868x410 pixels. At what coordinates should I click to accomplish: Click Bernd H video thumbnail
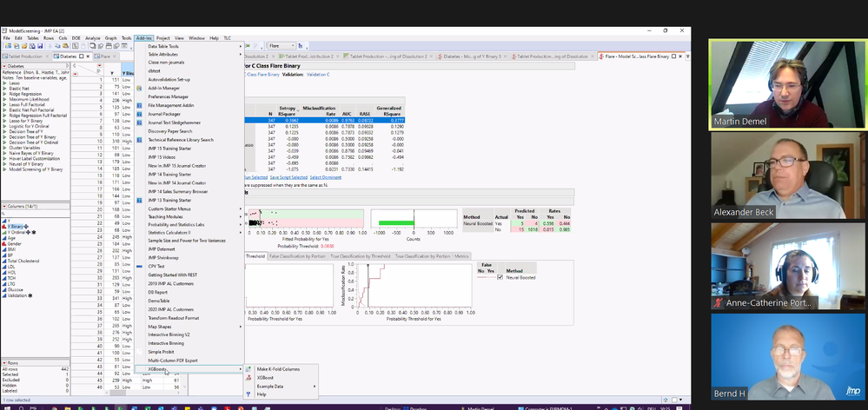pos(786,357)
